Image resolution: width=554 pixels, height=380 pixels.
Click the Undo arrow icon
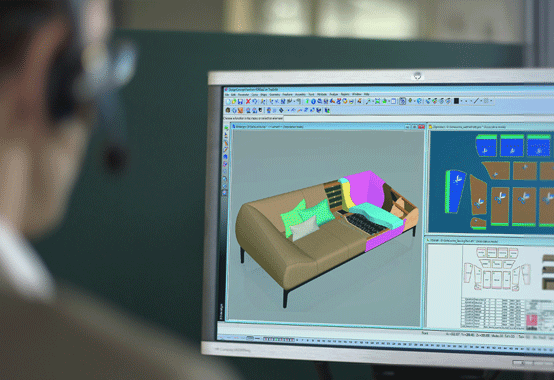[255, 102]
